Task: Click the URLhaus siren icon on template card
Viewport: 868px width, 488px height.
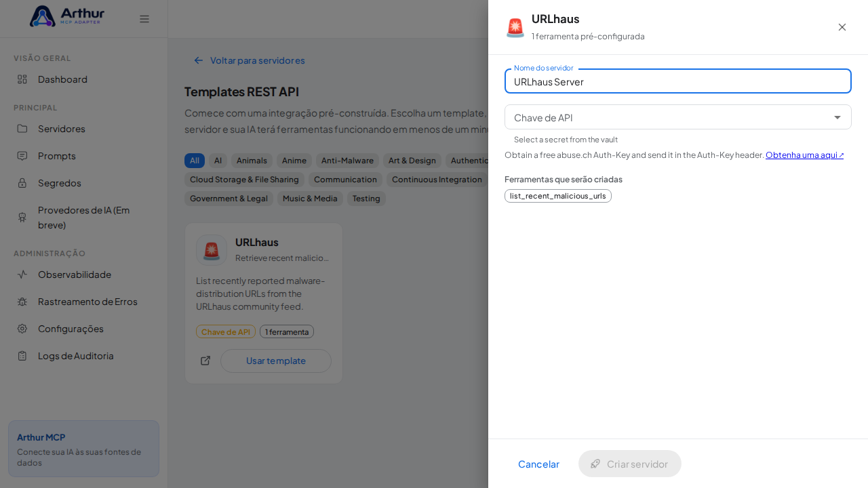Action: [212, 250]
